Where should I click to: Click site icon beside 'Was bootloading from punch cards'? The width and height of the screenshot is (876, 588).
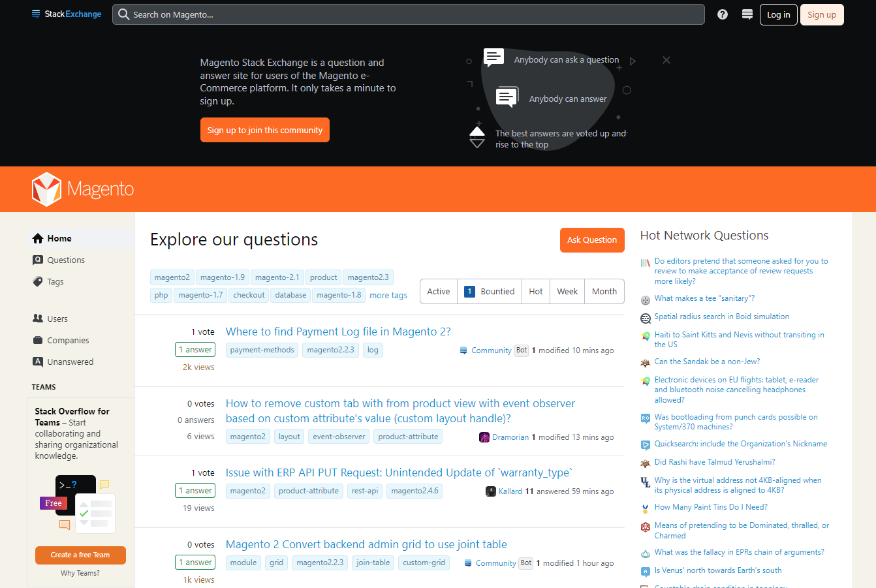click(x=646, y=418)
